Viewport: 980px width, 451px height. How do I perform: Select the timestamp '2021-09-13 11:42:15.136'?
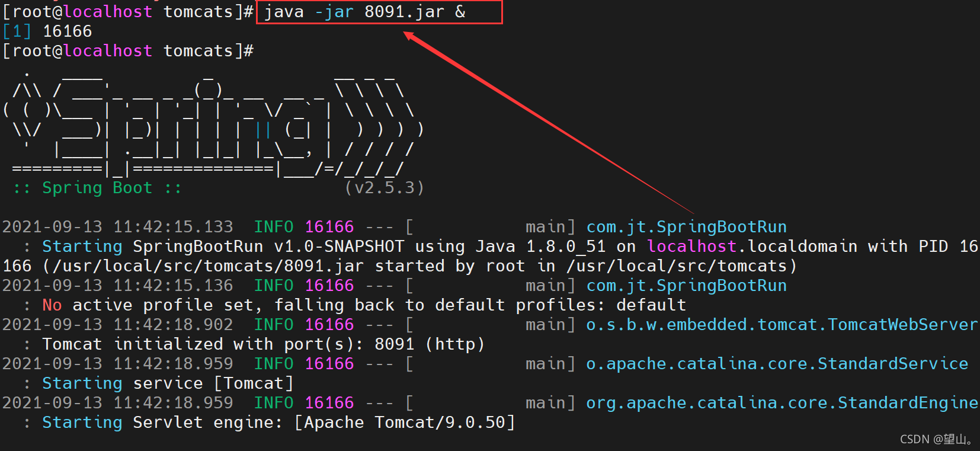coord(118,286)
